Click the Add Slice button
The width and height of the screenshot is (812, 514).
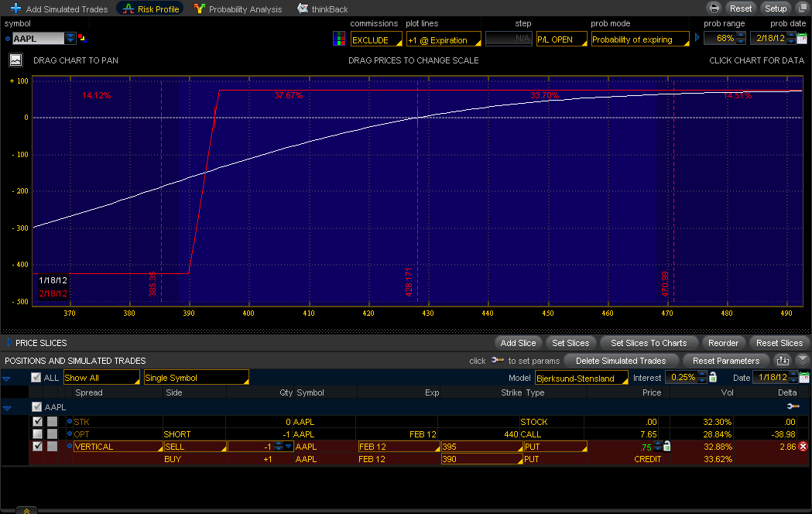pyautogui.click(x=518, y=343)
